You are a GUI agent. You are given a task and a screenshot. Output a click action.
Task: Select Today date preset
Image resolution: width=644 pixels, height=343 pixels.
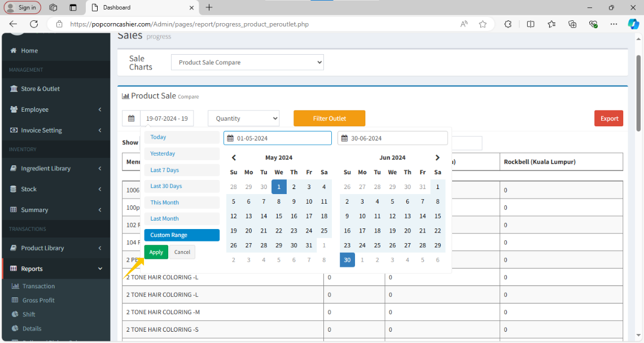[x=182, y=137]
